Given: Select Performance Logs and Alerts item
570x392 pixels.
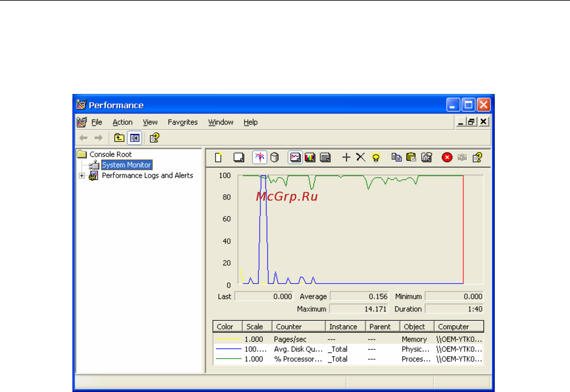Looking at the screenshot, I should pyautogui.click(x=147, y=175).
